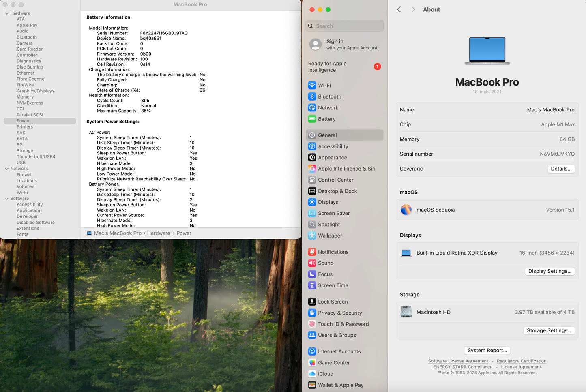Open Coverage Details

561,169
